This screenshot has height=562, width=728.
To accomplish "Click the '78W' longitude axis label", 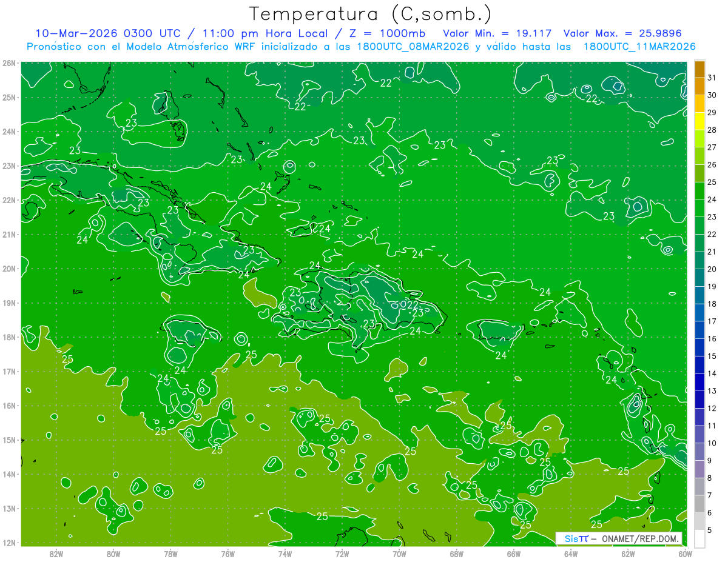I will point(170,553).
